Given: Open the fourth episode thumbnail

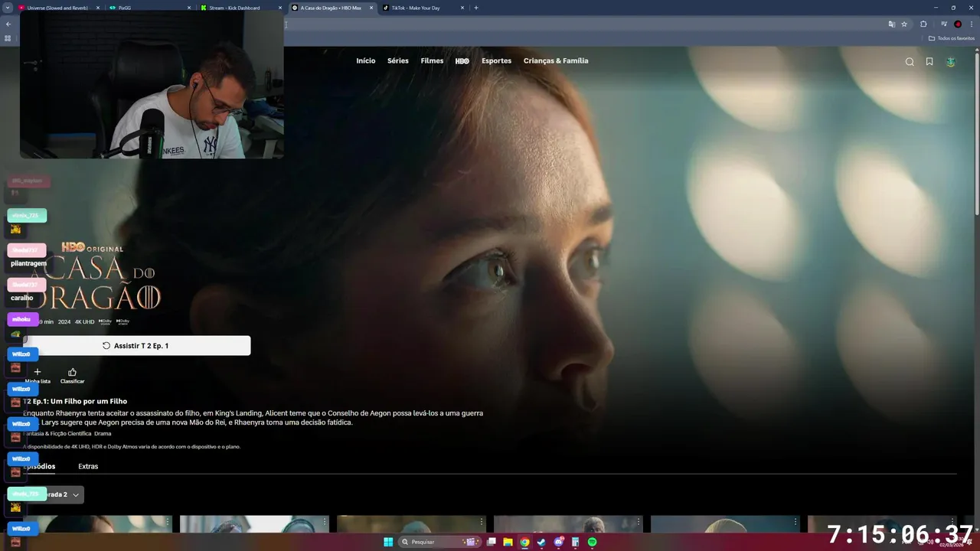Looking at the screenshot, I should (568, 523).
